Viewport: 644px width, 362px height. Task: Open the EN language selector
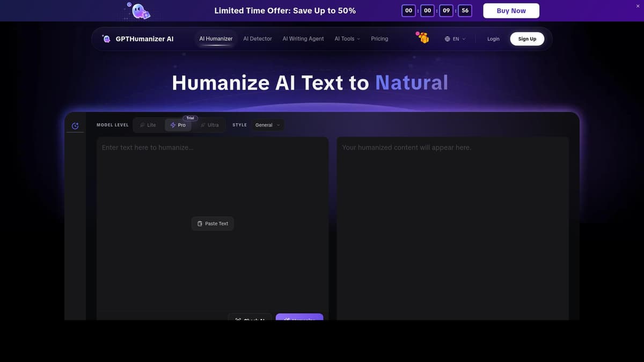pyautogui.click(x=455, y=39)
